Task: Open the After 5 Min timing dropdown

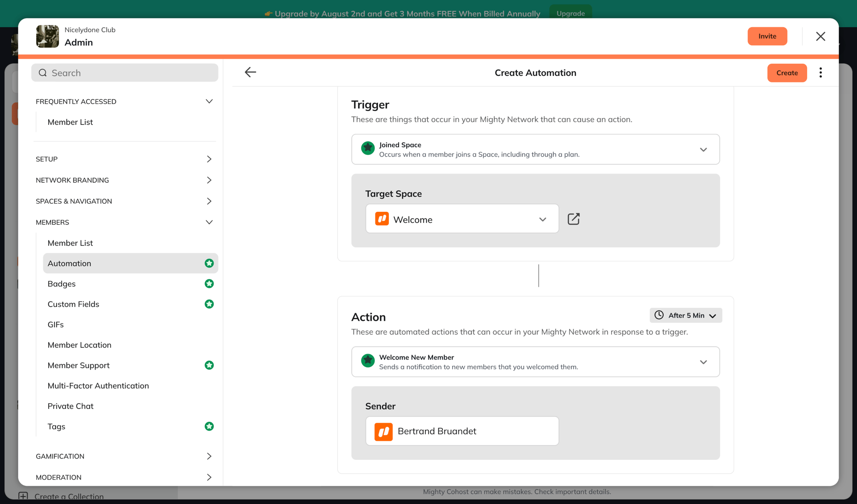Action: click(713, 315)
